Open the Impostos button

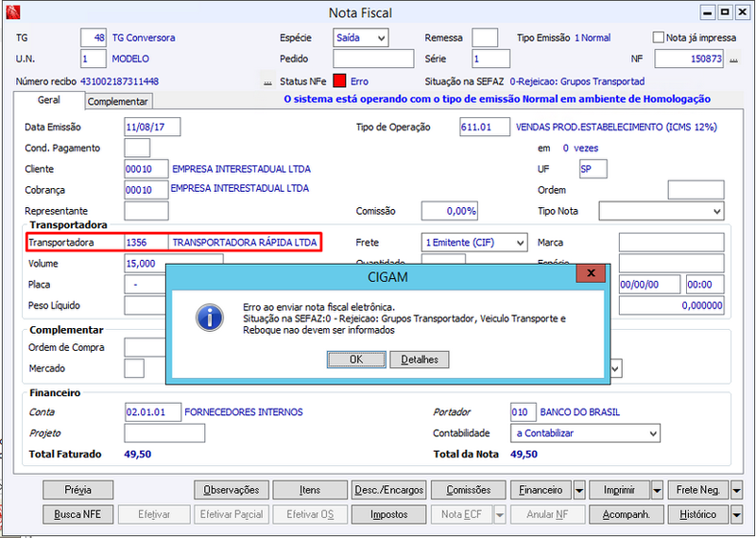[x=389, y=514]
